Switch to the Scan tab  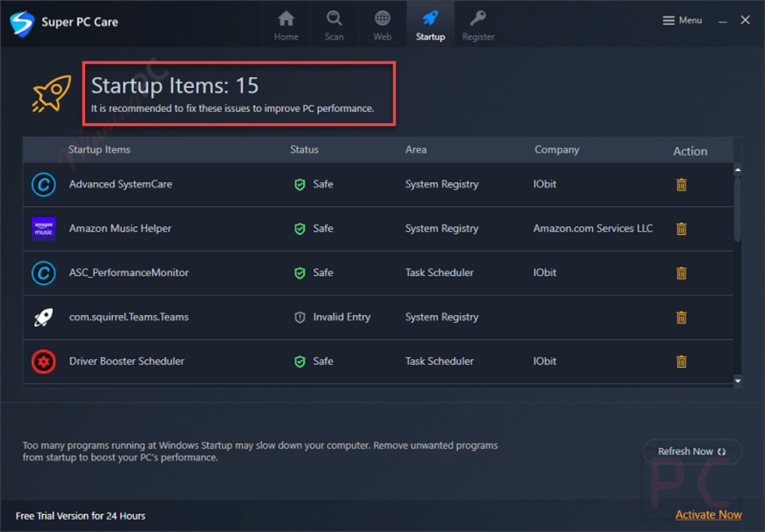[x=334, y=25]
